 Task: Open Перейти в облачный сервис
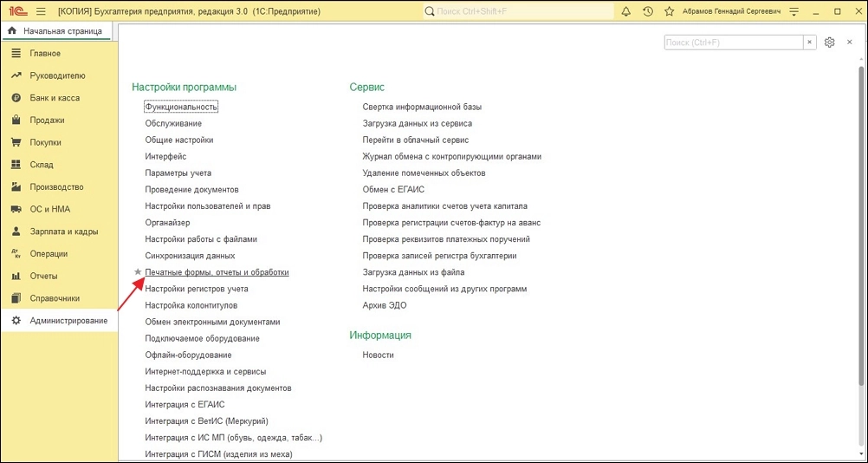[x=416, y=140]
